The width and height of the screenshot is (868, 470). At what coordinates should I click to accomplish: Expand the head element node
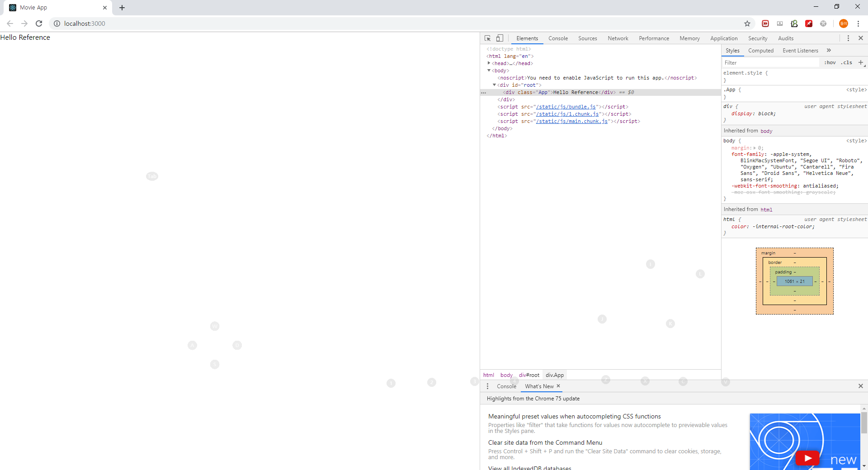[x=489, y=63]
